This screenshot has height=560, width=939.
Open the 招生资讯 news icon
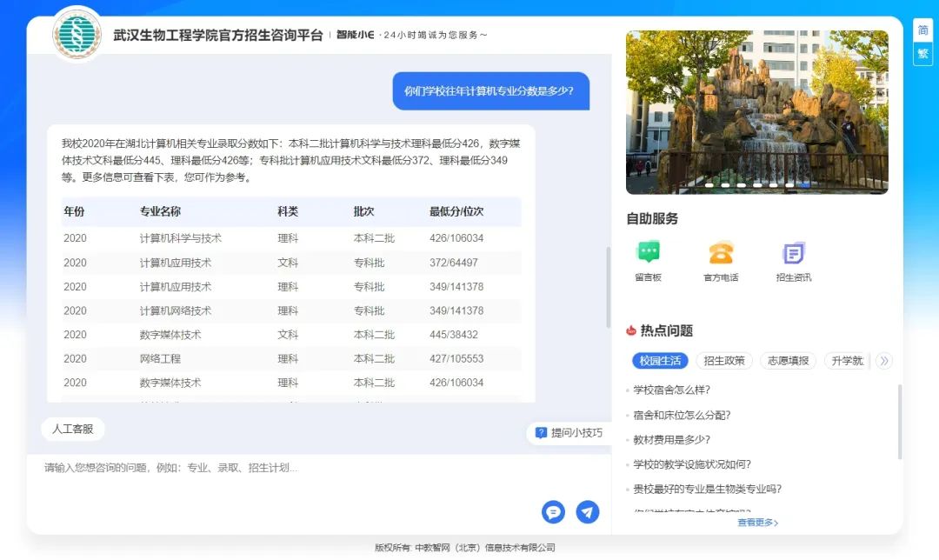point(793,253)
